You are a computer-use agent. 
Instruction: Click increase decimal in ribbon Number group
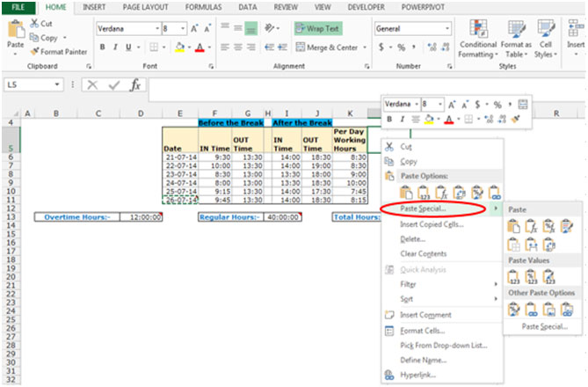click(x=432, y=47)
